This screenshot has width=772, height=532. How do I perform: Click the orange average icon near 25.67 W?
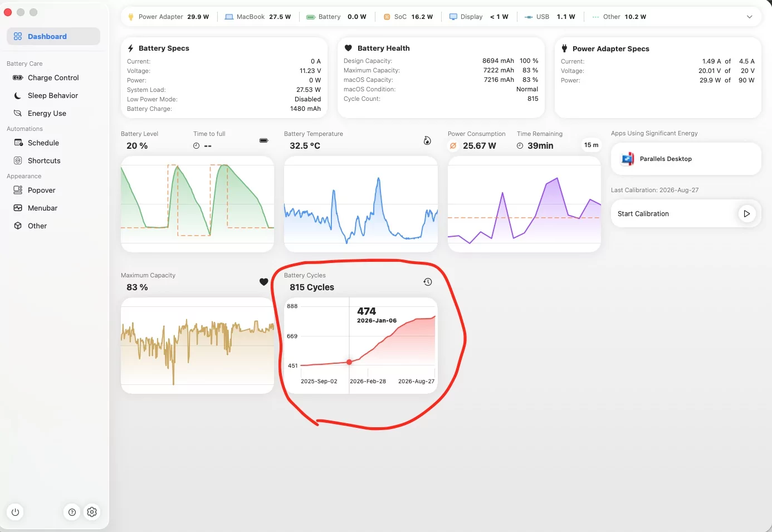click(453, 146)
